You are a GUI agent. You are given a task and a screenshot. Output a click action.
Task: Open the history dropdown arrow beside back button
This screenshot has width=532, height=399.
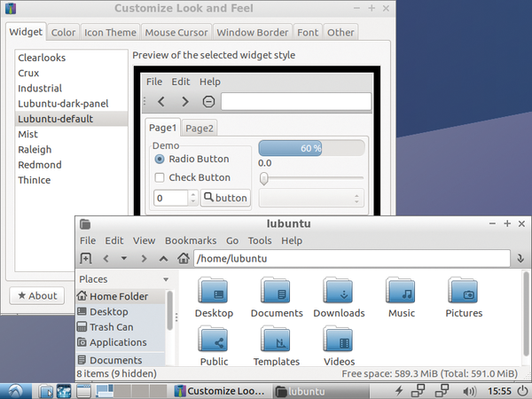click(124, 259)
